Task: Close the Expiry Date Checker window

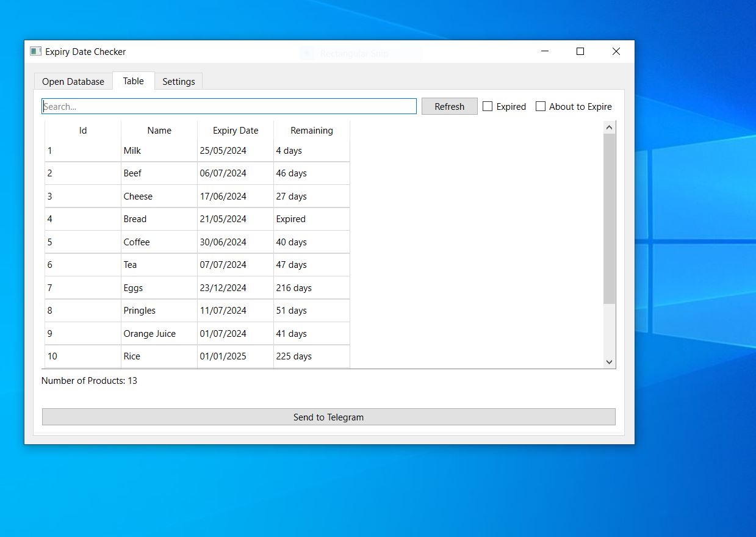Action: tap(616, 52)
